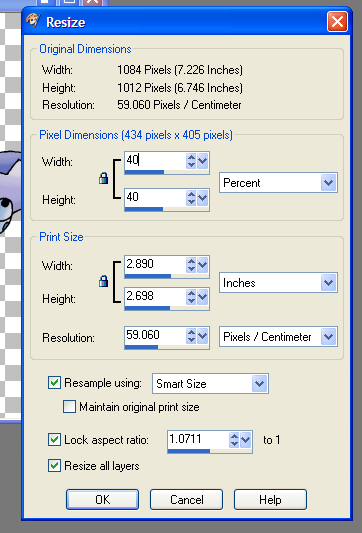The image size is (362, 533).
Task: Open the Smart Size resample dropdown
Action: coord(259,383)
